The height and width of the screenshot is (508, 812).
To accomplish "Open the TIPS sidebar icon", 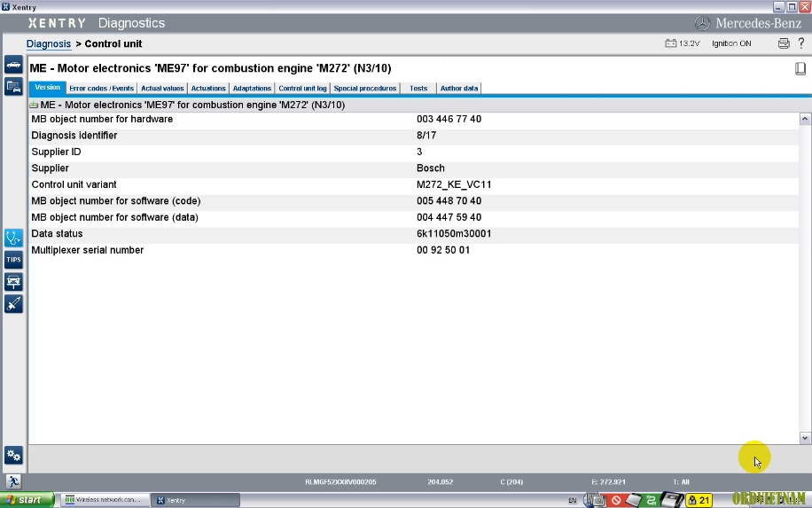I will click(x=13, y=260).
